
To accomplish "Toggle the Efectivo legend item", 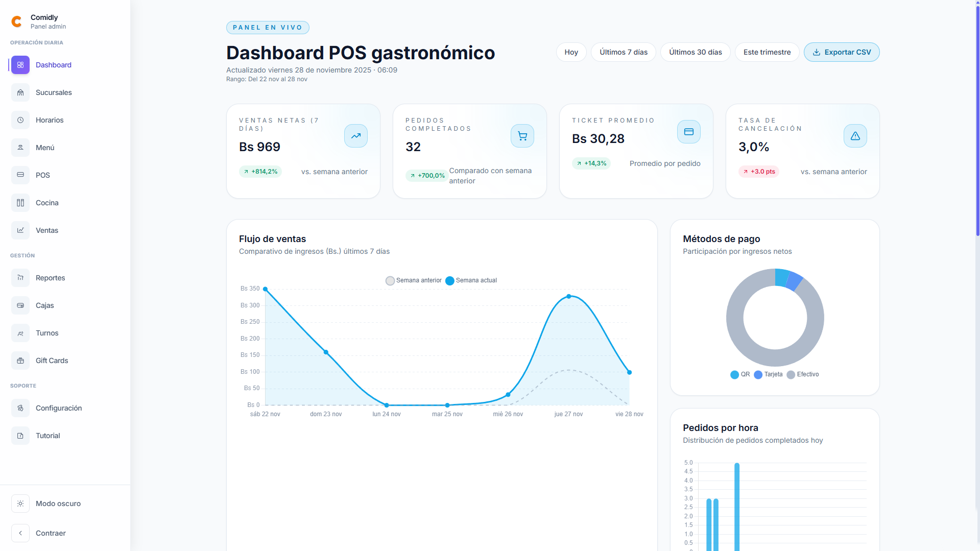I will pos(803,374).
